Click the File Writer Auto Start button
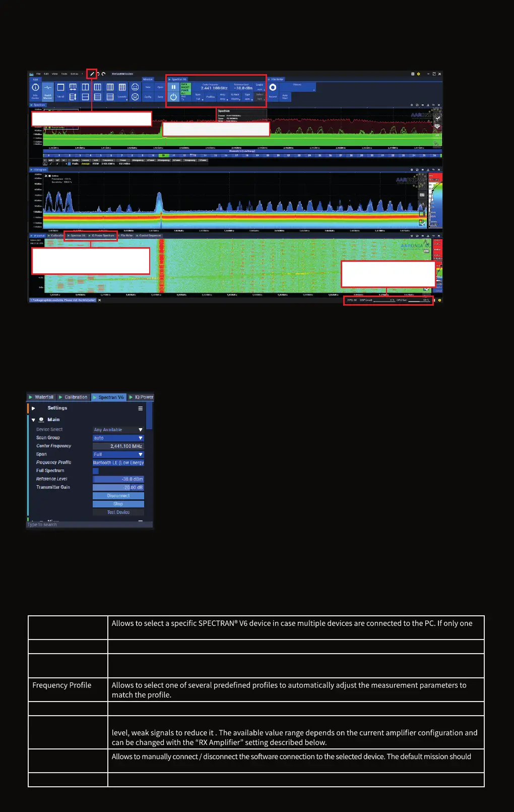 coord(285,96)
